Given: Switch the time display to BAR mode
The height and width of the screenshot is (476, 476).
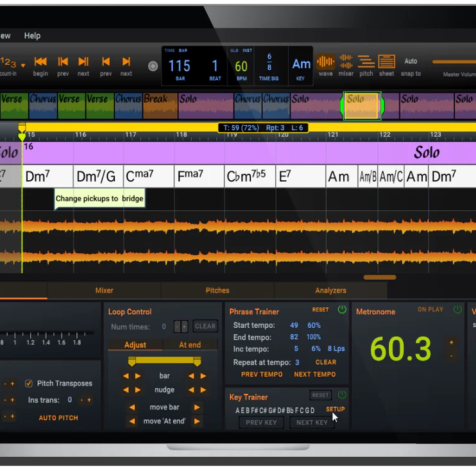Looking at the screenshot, I should point(183,51).
